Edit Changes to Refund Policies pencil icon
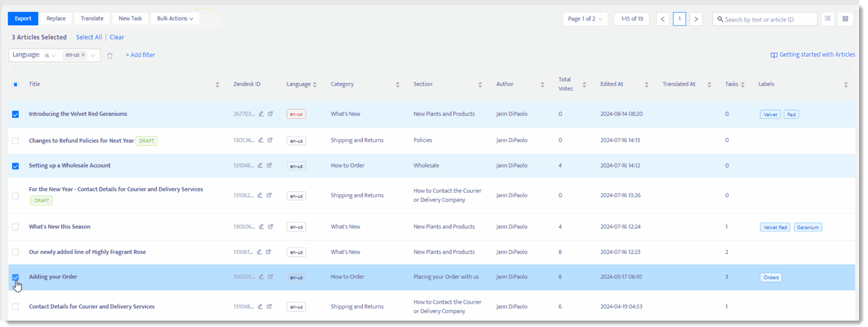This screenshot has height=327, width=868. (261, 140)
